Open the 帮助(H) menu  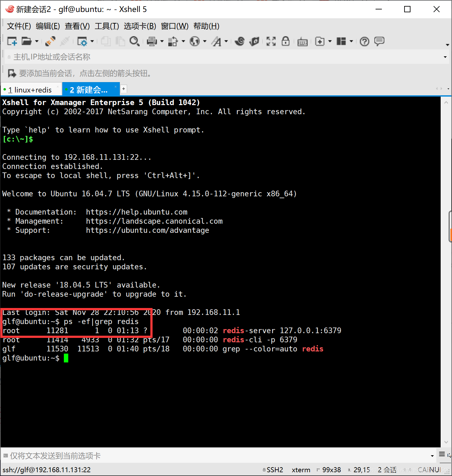206,26
